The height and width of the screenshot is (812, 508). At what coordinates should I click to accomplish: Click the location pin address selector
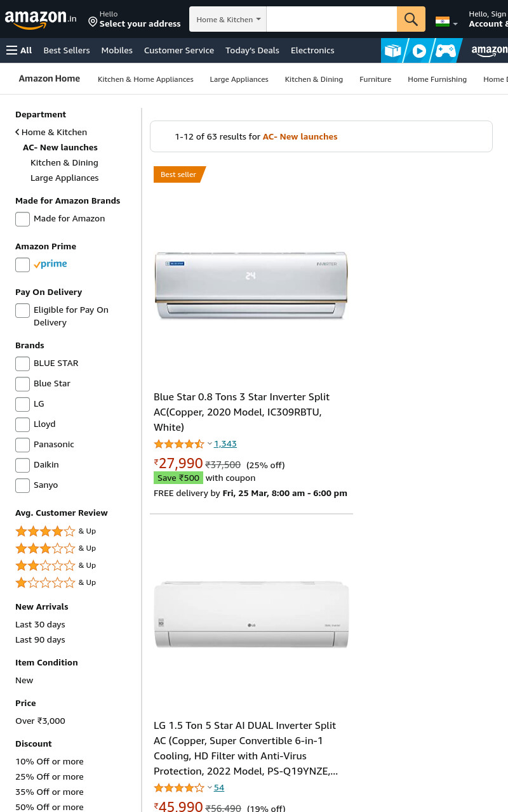(134, 19)
